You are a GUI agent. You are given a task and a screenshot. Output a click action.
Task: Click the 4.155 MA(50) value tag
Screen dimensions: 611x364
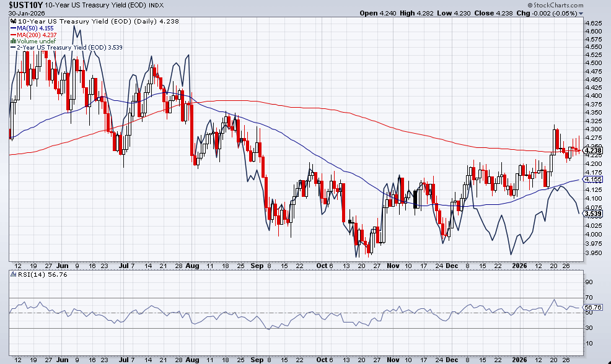coord(593,180)
